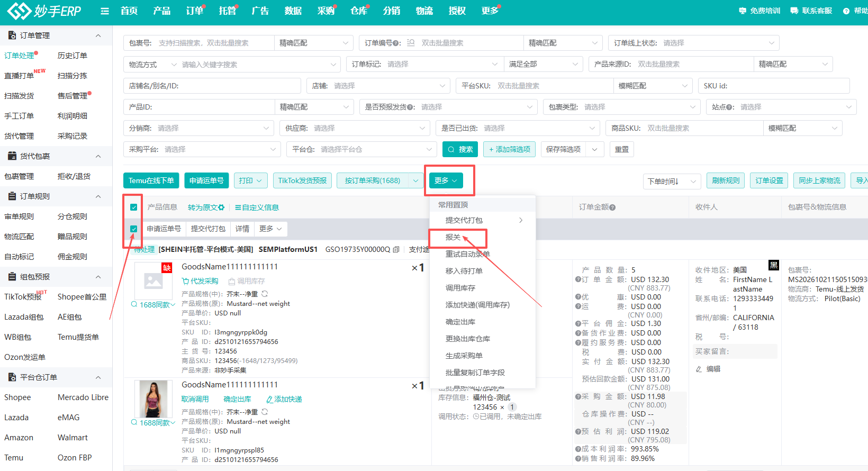
Task: Toggle the select-all checkbox in table header
Action: tap(133, 207)
